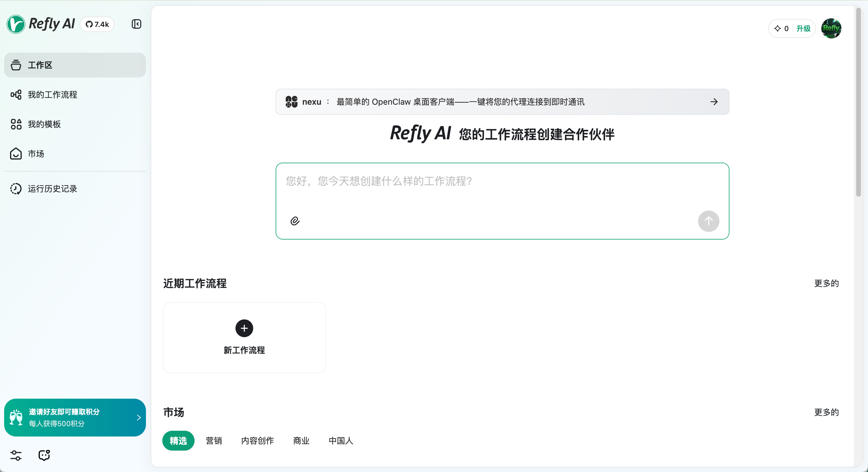The image size is (868, 472).
Task: Click 更多的 next to 近期工作流程
Action: [826, 283]
